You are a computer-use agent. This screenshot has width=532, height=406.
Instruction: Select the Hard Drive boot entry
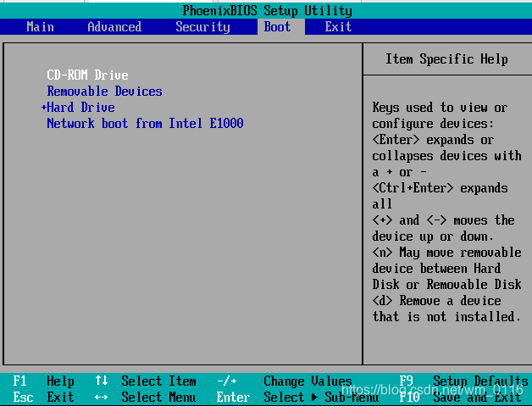click(80, 108)
